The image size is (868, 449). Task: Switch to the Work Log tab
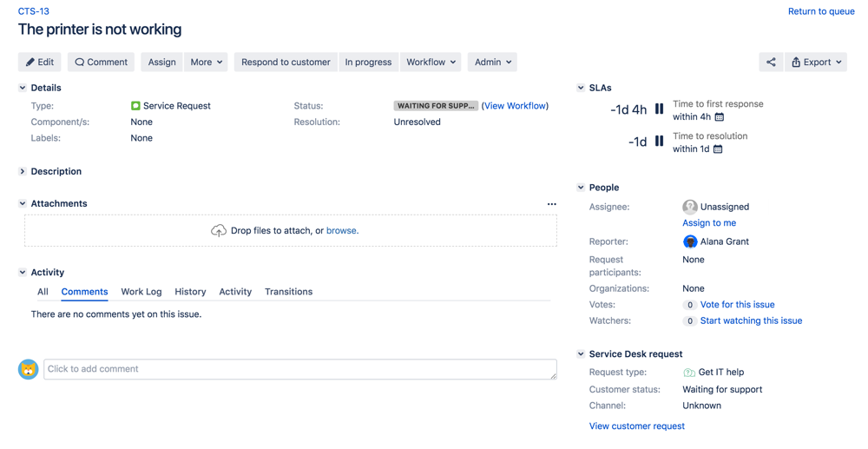coord(141,292)
